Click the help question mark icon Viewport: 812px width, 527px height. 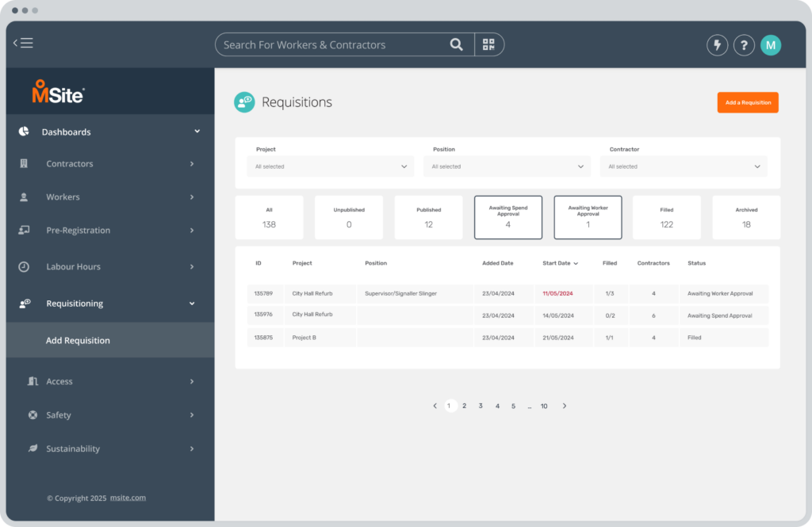click(x=744, y=45)
